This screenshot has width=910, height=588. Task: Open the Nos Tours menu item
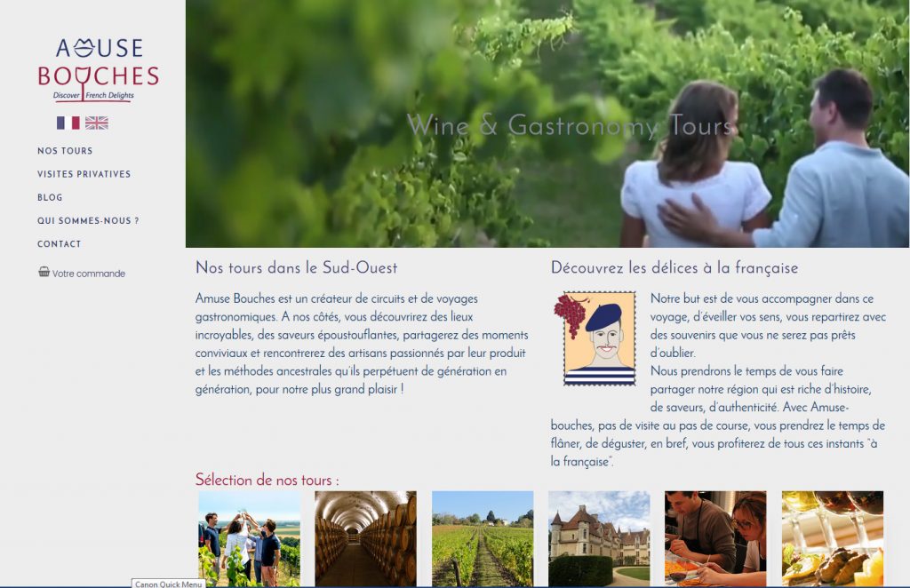[65, 151]
